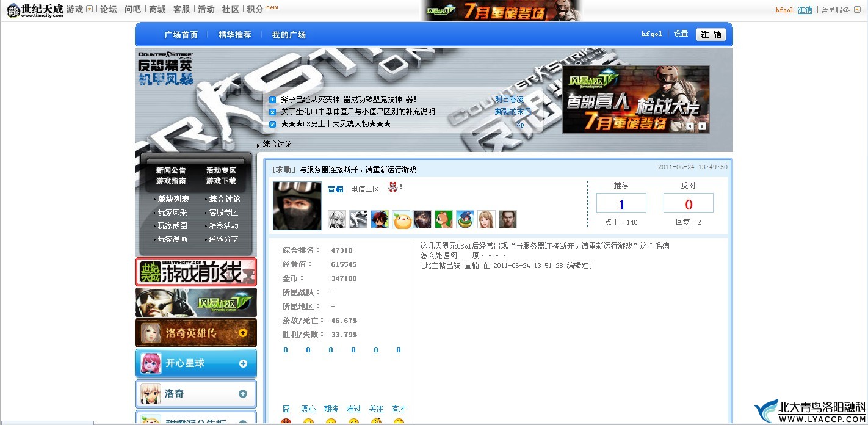Click the next arrow on the ad banner
868x425 pixels.
tap(703, 126)
